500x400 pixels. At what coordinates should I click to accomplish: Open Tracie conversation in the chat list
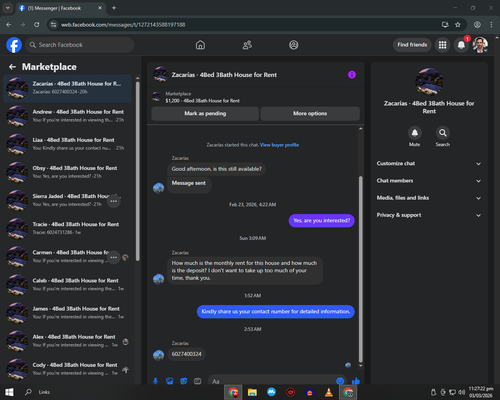click(68, 229)
